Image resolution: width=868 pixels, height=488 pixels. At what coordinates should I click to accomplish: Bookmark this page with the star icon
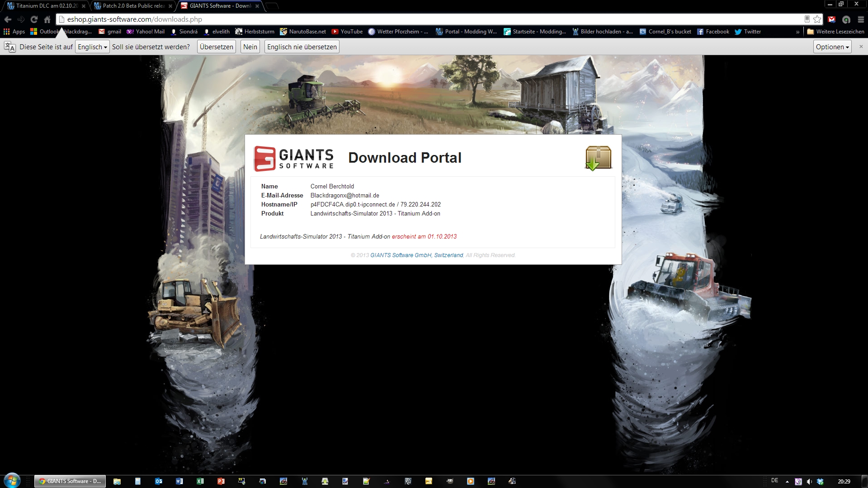(x=817, y=19)
